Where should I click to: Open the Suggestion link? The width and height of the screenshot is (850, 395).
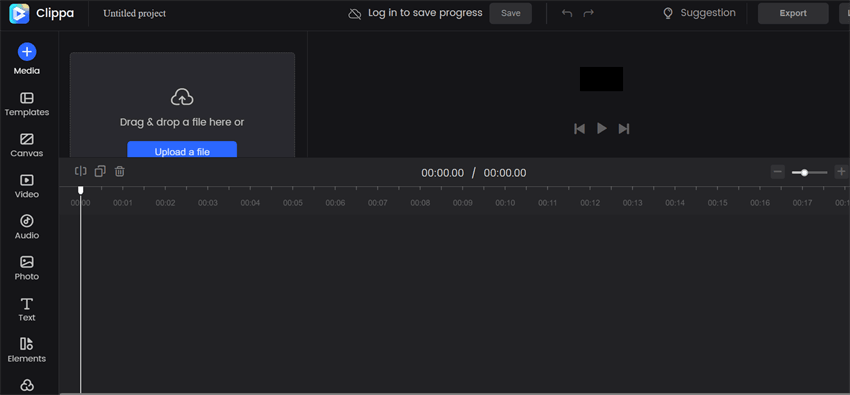pyautogui.click(x=708, y=13)
